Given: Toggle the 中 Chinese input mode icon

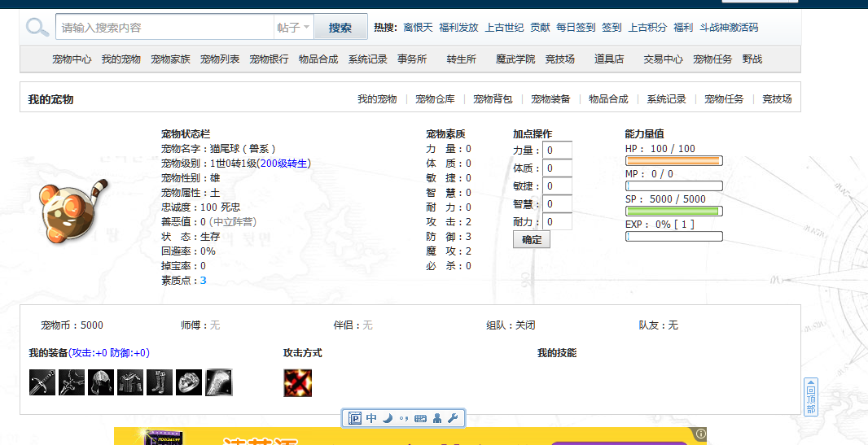Looking at the screenshot, I should coord(371,418).
